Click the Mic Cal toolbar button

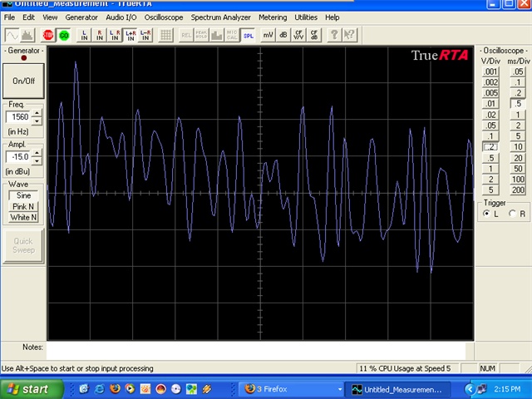(232, 35)
